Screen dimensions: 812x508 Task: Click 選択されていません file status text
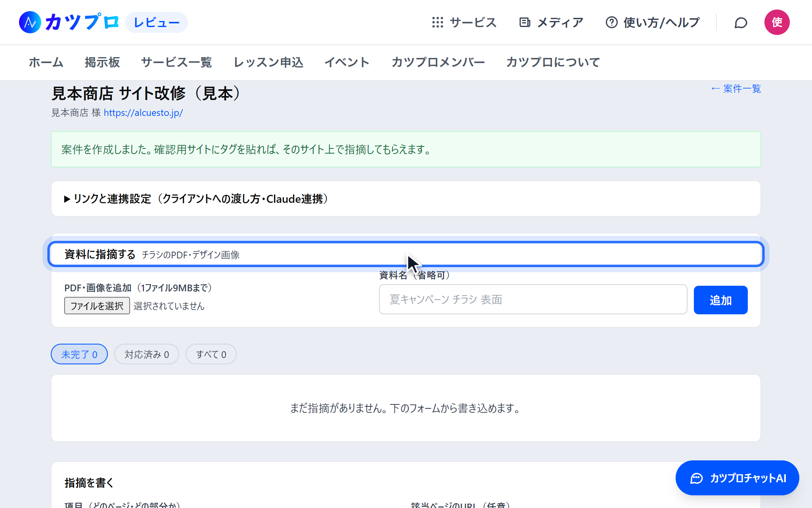pyautogui.click(x=169, y=306)
